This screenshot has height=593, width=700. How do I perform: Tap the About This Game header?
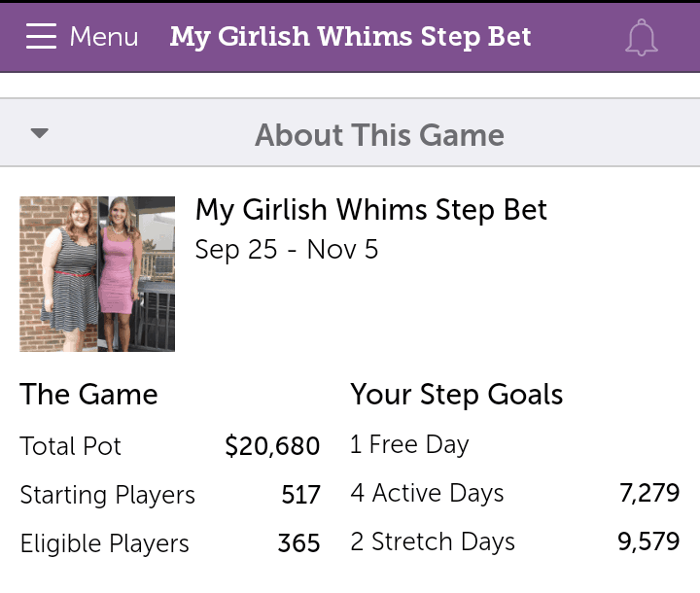coord(350,132)
